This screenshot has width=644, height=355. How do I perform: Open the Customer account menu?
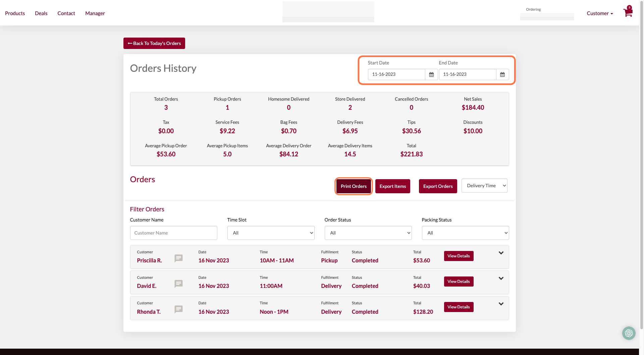coord(600,13)
